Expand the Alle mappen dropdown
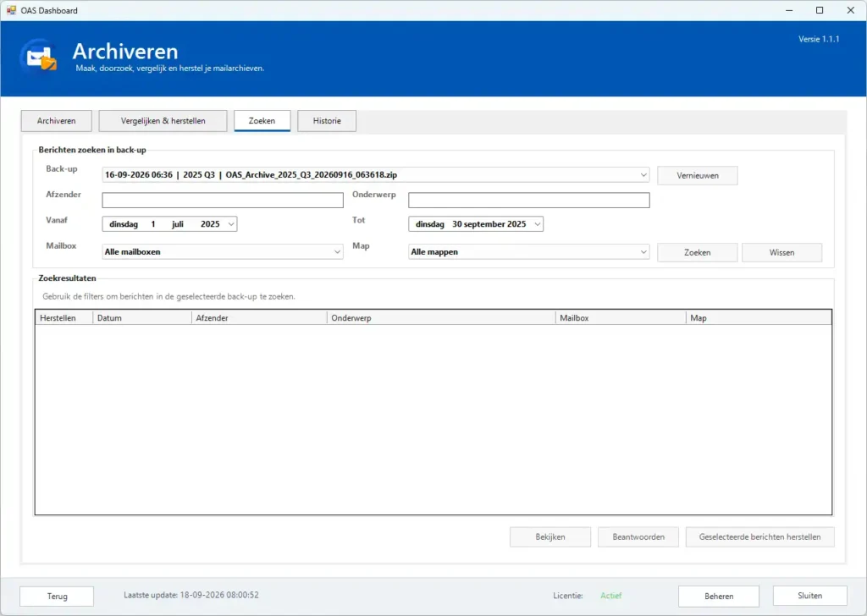 pos(529,252)
